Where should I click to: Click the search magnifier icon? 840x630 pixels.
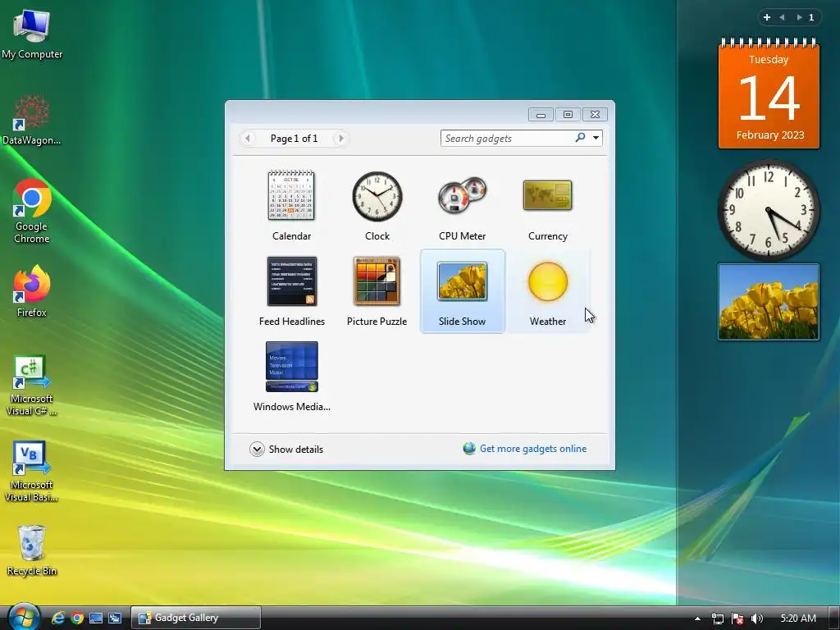tap(580, 138)
